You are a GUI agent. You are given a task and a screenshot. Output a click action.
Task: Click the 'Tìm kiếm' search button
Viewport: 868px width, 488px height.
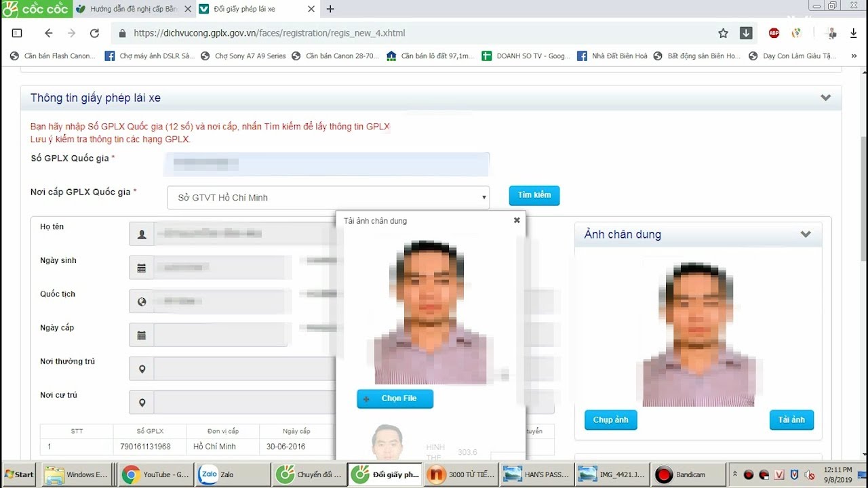(534, 195)
